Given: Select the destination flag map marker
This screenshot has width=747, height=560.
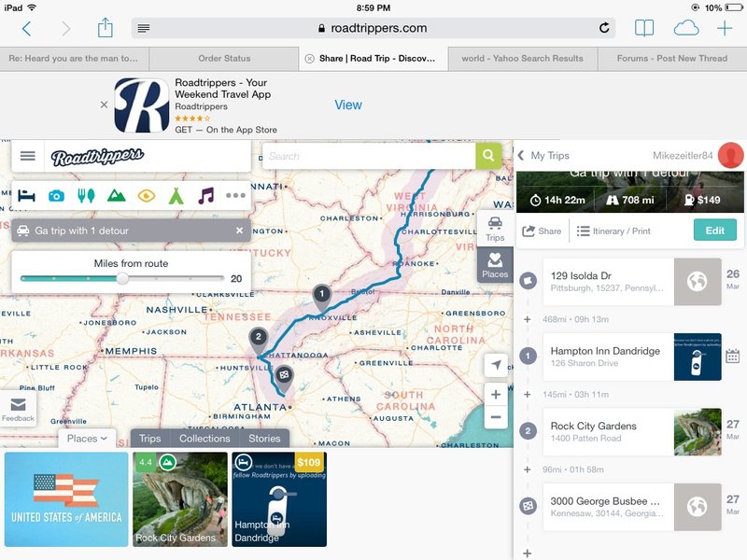Looking at the screenshot, I should tap(284, 379).
